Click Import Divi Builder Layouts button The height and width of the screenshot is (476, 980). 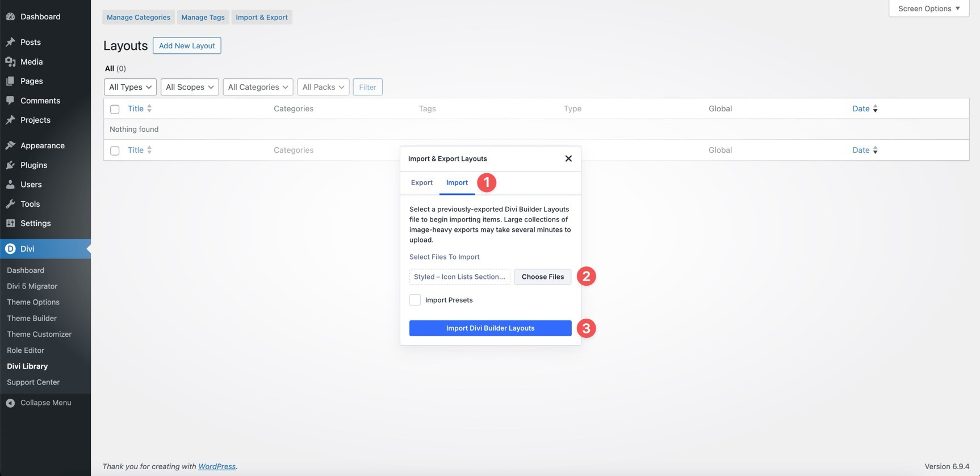pos(491,328)
